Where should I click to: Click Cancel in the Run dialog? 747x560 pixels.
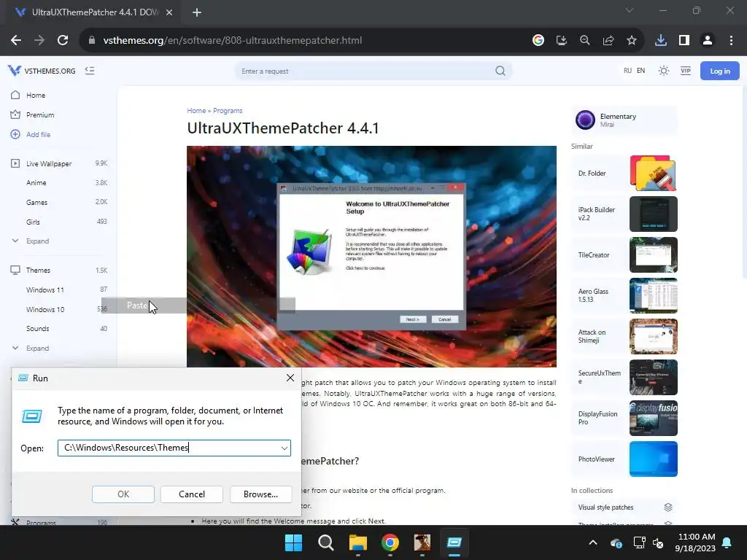click(192, 494)
